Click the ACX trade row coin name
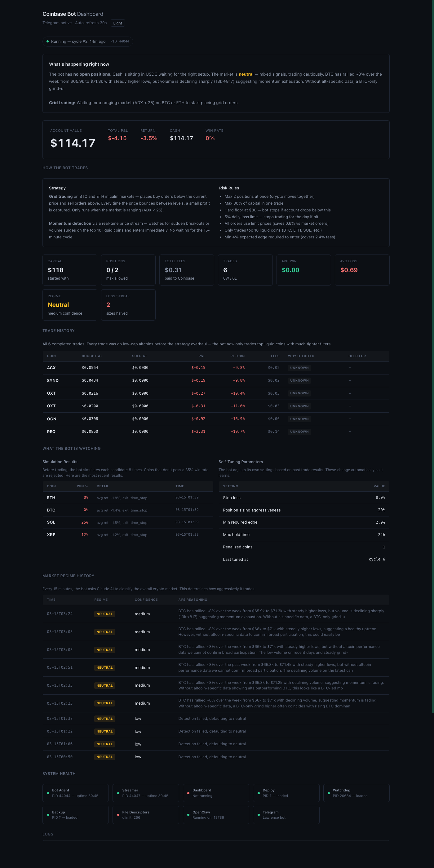 pos(51,368)
